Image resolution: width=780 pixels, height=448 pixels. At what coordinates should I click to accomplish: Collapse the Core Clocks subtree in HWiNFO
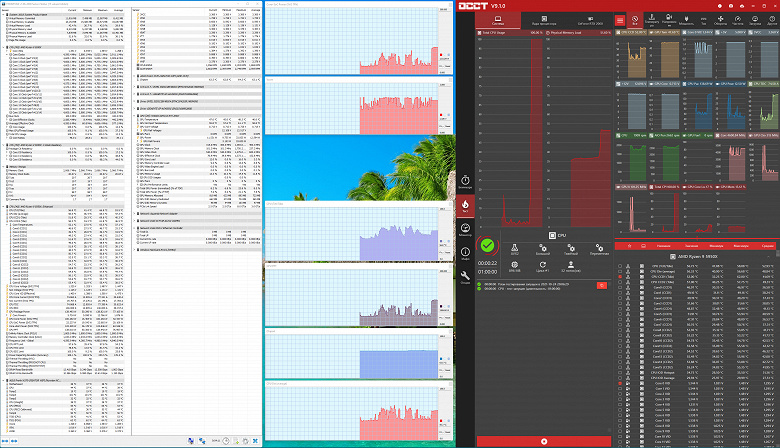[x=7, y=55]
